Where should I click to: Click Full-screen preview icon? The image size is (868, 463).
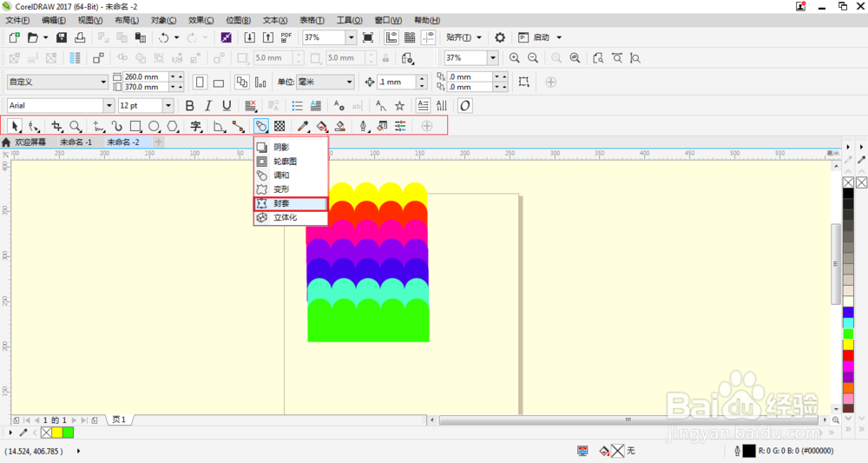click(x=367, y=37)
